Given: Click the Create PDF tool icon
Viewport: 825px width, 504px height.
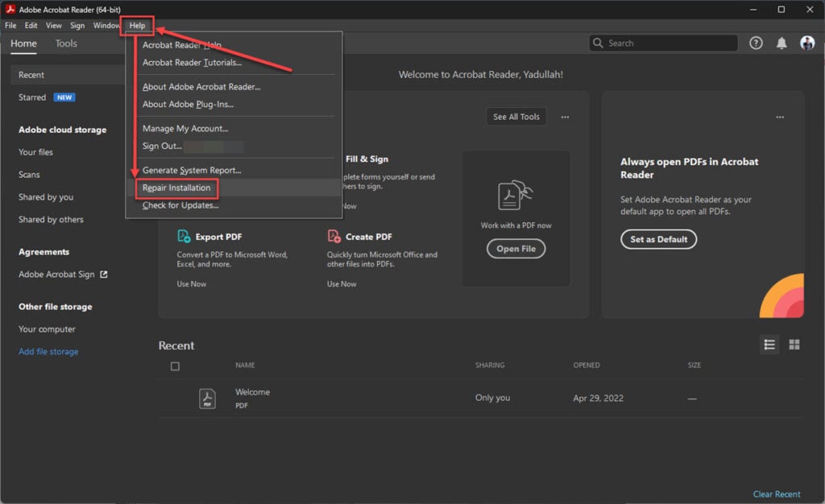Looking at the screenshot, I should 334,237.
